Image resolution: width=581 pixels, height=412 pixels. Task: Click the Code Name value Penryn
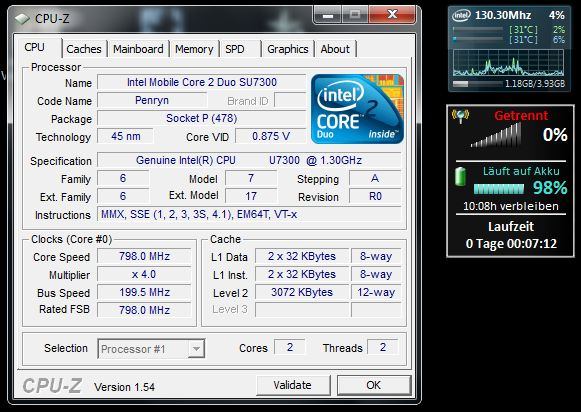coord(152,100)
